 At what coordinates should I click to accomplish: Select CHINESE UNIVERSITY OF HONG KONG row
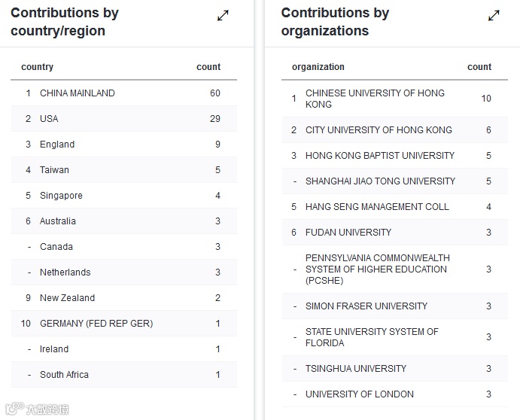click(x=375, y=99)
